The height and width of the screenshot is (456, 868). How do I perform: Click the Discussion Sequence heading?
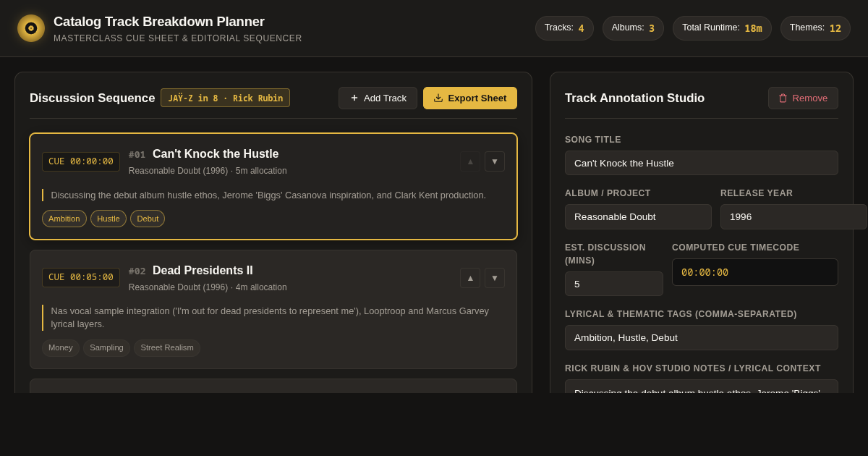tap(93, 98)
